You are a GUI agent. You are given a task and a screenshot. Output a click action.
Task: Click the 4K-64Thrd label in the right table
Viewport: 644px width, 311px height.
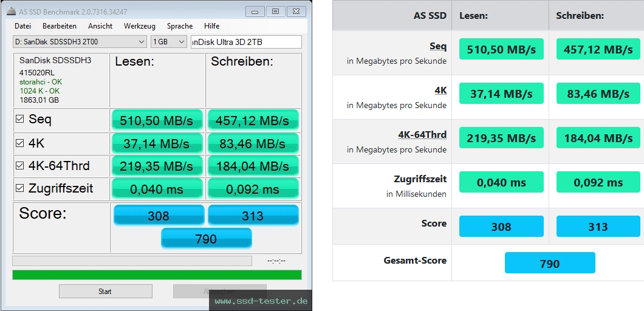pos(422,135)
